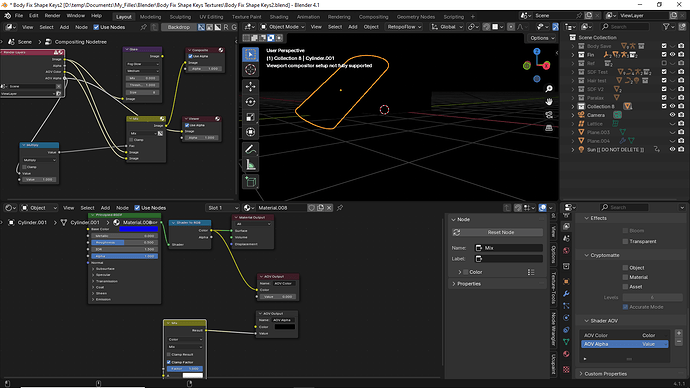Remove the selected Shader AOV with minus
Viewport: 690px width, 388px height.
(x=679, y=342)
